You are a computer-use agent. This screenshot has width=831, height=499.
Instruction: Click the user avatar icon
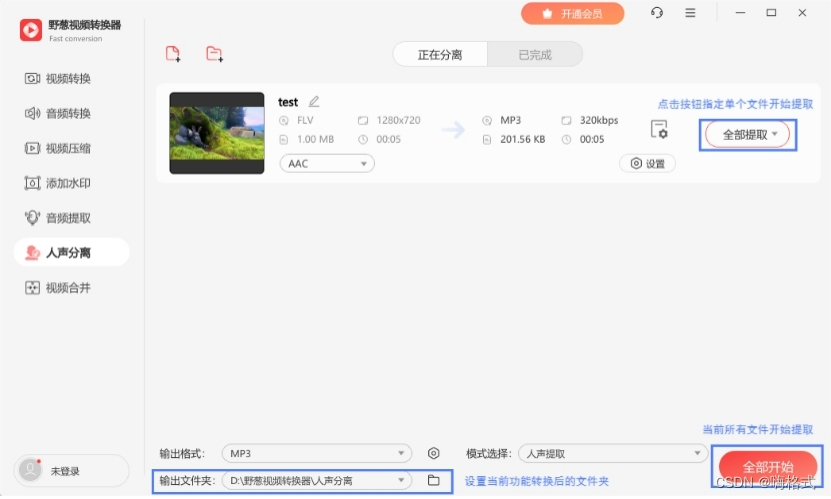(30, 470)
